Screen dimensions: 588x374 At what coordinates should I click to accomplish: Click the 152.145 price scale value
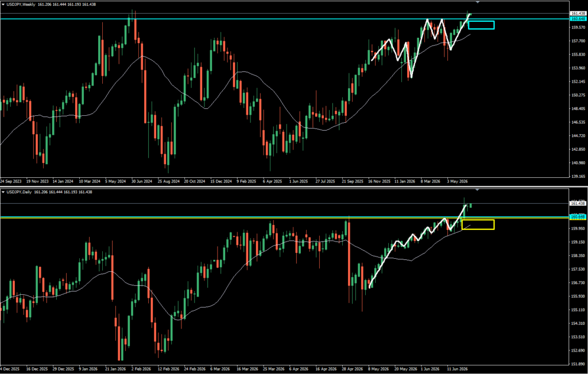click(578, 81)
